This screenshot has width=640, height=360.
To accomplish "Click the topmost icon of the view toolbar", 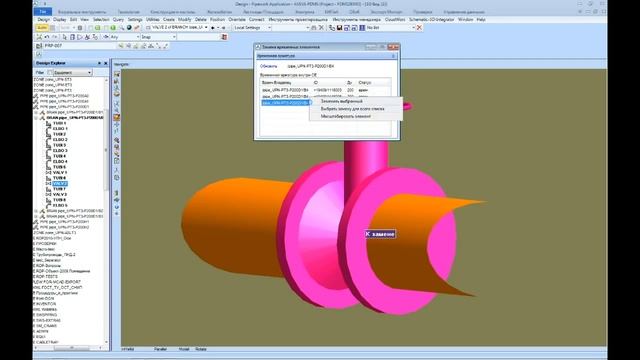I will [x=117, y=74].
